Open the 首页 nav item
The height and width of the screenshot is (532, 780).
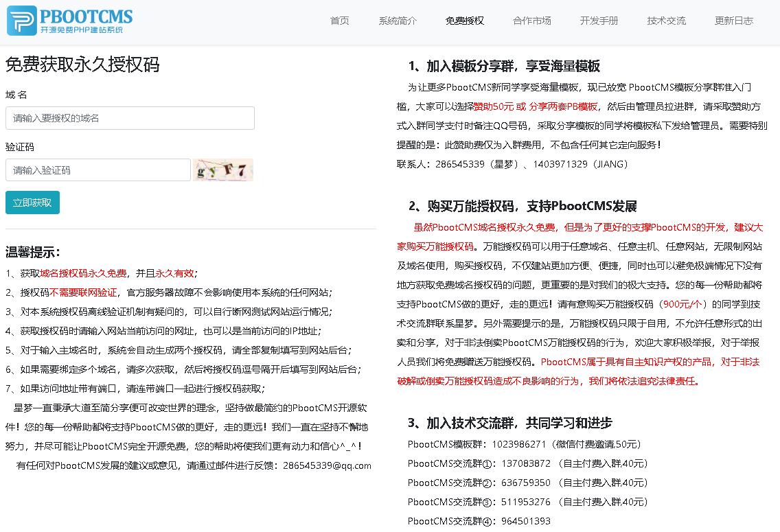click(x=339, y=21)
